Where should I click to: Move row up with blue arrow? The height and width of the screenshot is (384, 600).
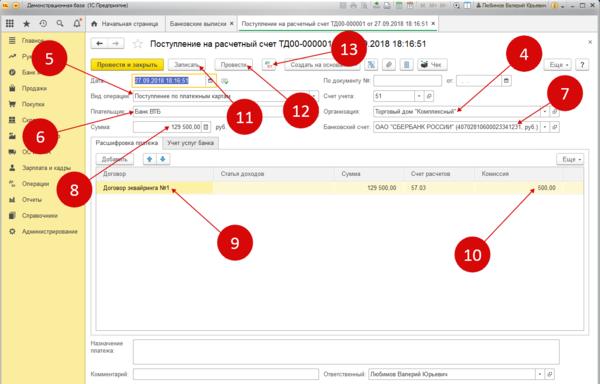tap(150, 159)
